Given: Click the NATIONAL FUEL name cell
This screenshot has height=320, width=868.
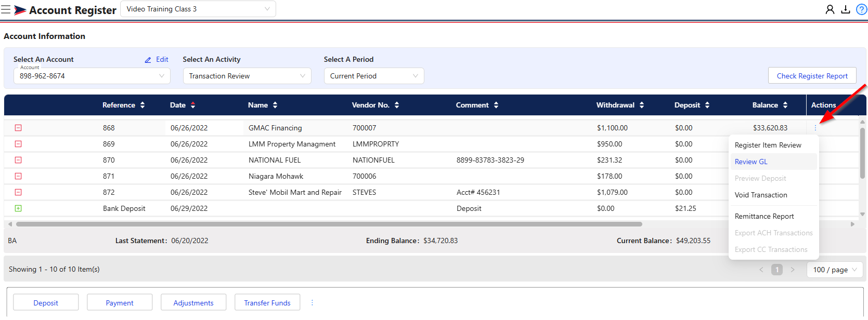Looking at the screenshot, I should tap(275, 160).
